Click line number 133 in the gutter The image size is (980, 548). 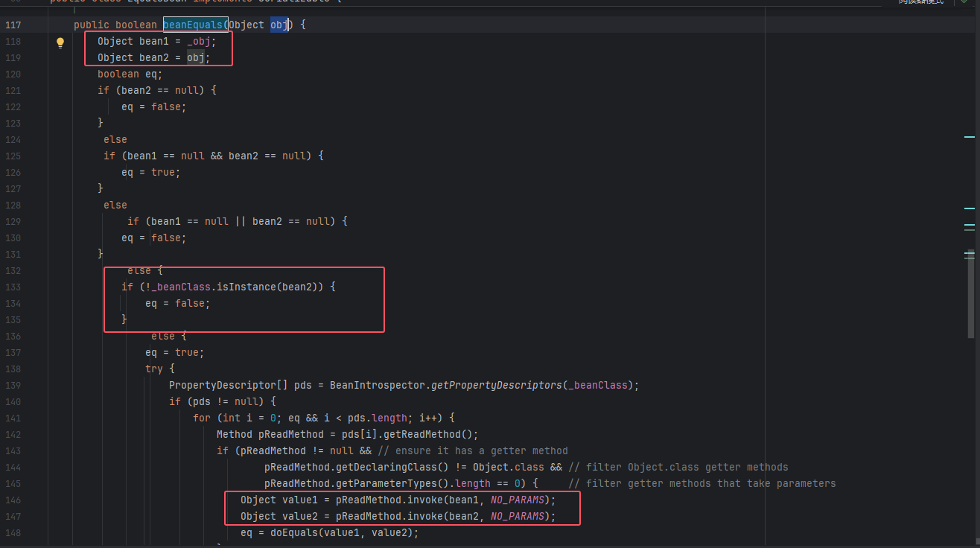[x=13, y=287]
